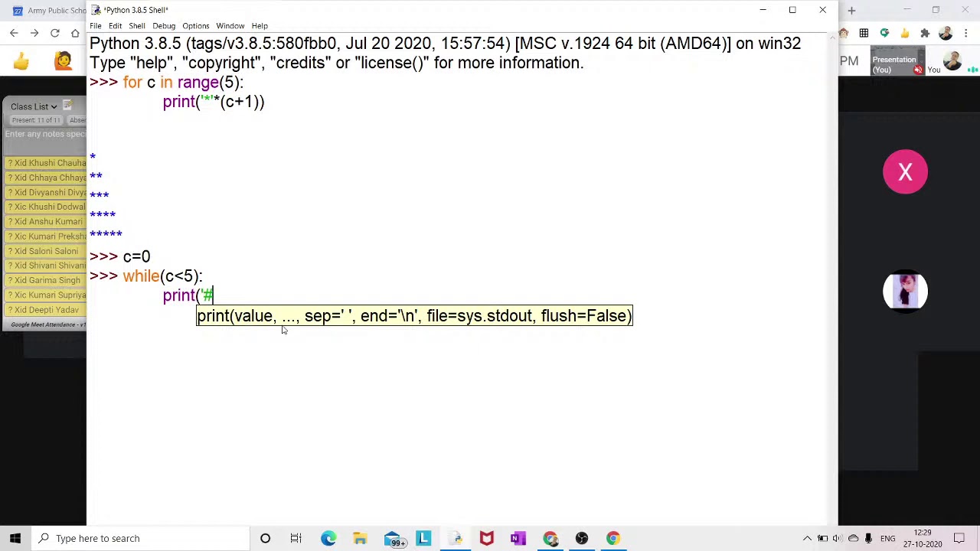Open the Mail app on taskbar
Viewport: 980px width, 551px height.
pos(394,538)
